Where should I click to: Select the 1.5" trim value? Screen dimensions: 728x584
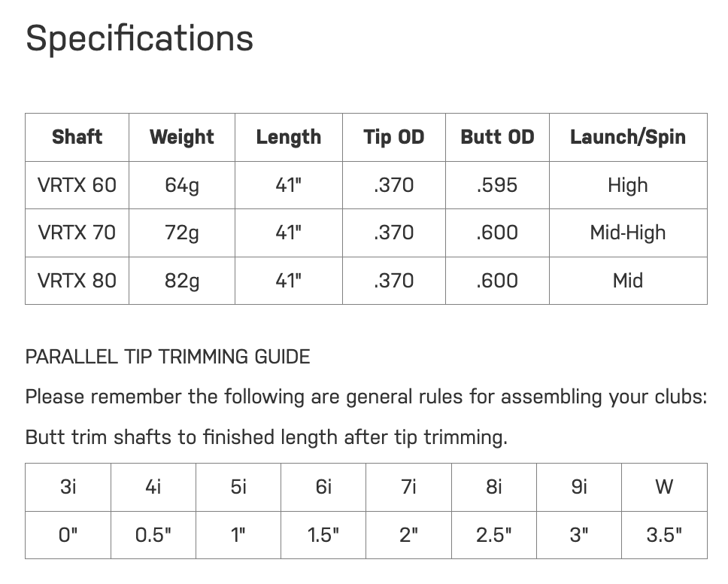(x=323, y=535)
